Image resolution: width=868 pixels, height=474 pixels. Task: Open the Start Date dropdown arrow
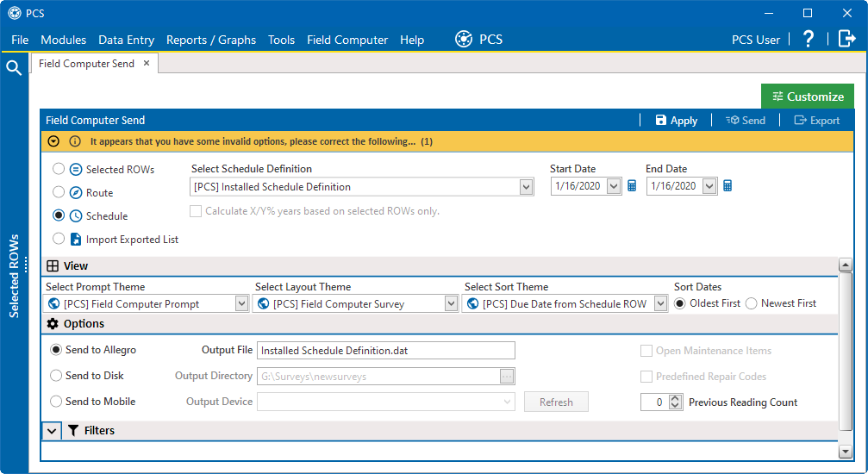614,186
